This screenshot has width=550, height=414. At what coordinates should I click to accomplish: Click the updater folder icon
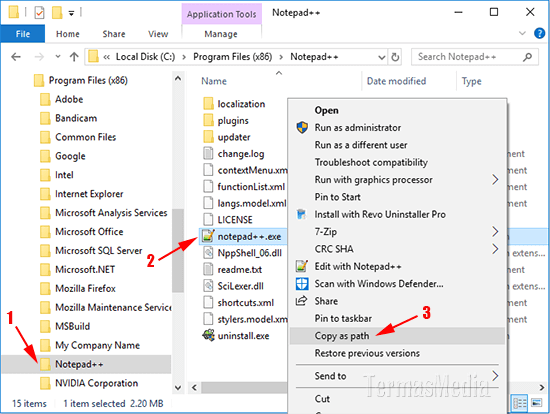(208, 136)
